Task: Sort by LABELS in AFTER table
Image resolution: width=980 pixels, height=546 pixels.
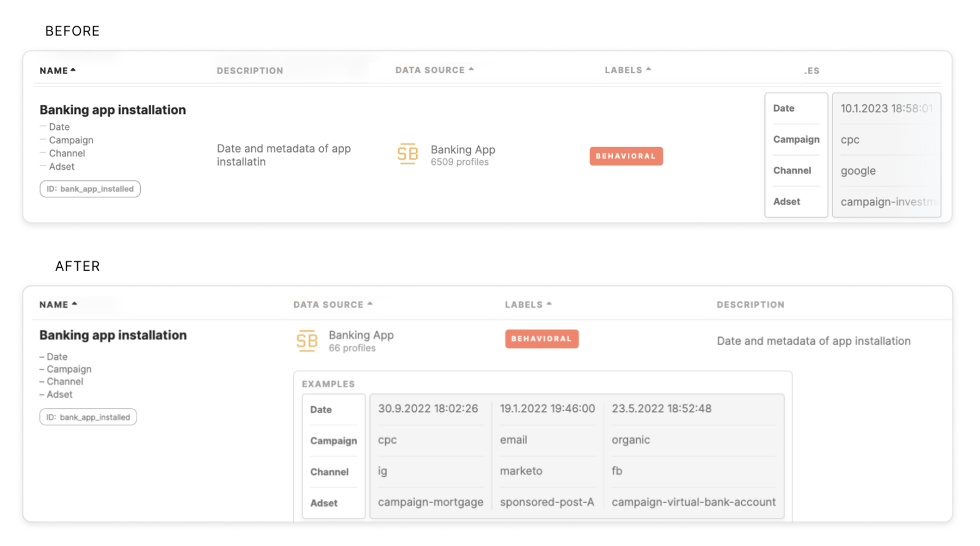Action: tap(528, 305)
